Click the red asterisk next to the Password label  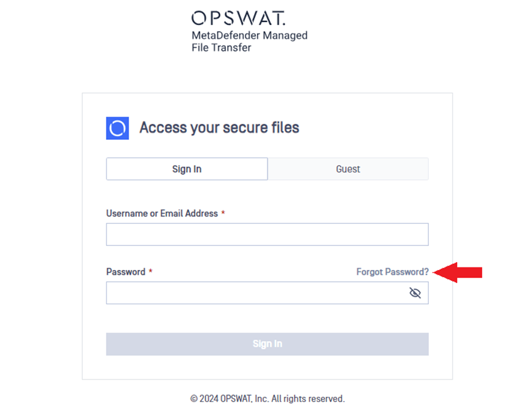[151, 271]
